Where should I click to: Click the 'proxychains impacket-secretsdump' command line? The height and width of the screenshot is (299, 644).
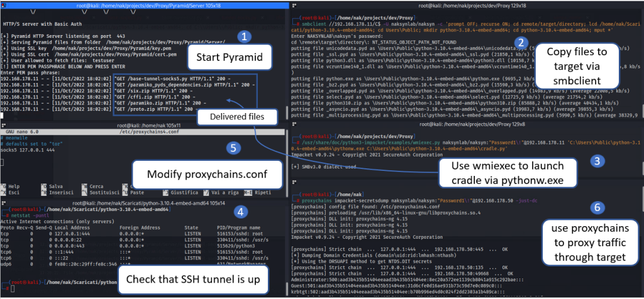419,201
